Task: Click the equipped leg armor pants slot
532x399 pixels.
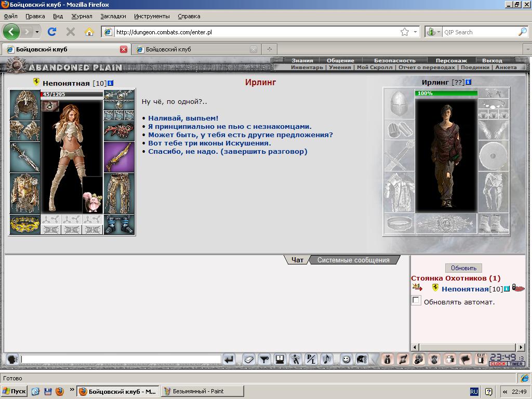Action: 119,193
